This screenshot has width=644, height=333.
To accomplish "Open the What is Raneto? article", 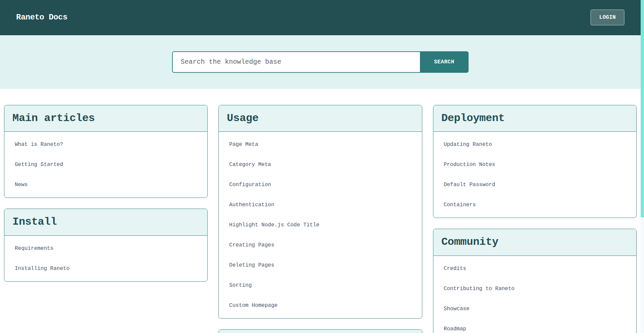I will [39, 144].
